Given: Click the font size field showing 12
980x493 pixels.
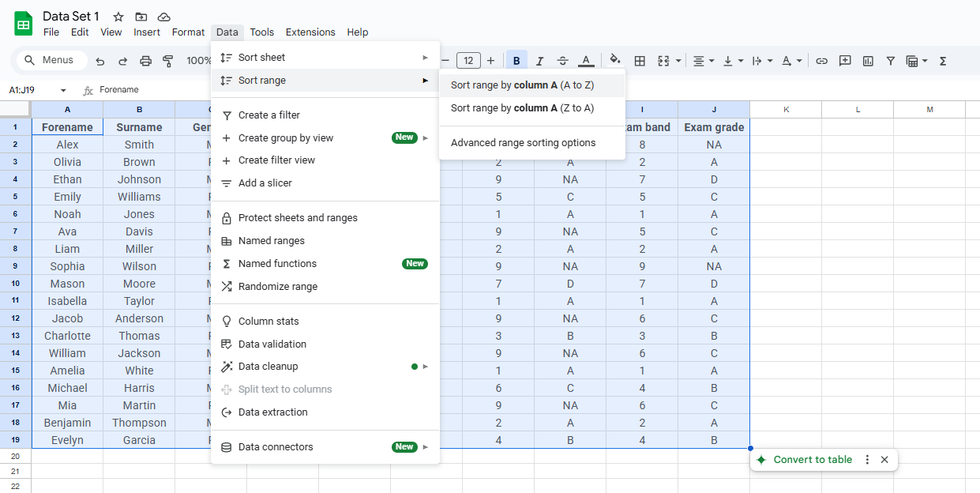Looking at the screenshot, I should click(468, 61).
